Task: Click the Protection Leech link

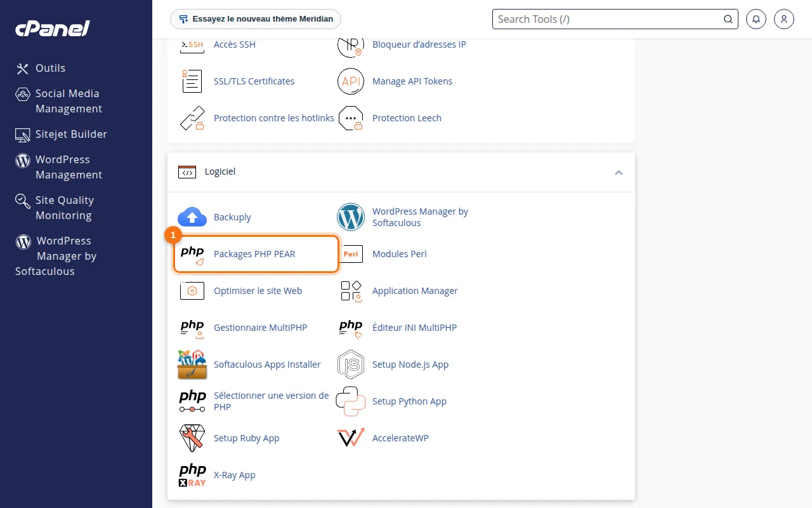Action: [x=407, y=118]
